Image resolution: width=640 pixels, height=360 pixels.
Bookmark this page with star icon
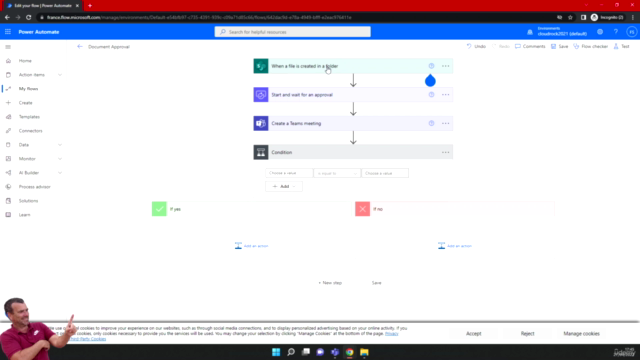pyautogui.click(x=570, y=18)
